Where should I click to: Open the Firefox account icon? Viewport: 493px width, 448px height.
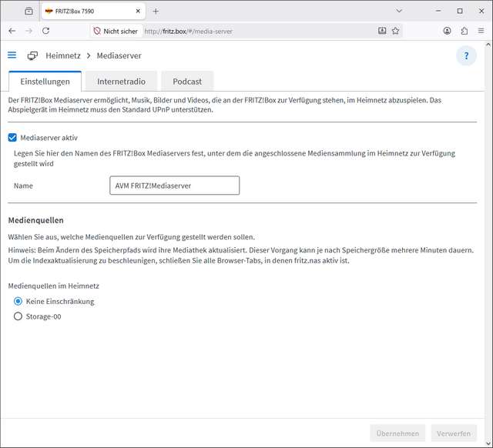point(447,31)
